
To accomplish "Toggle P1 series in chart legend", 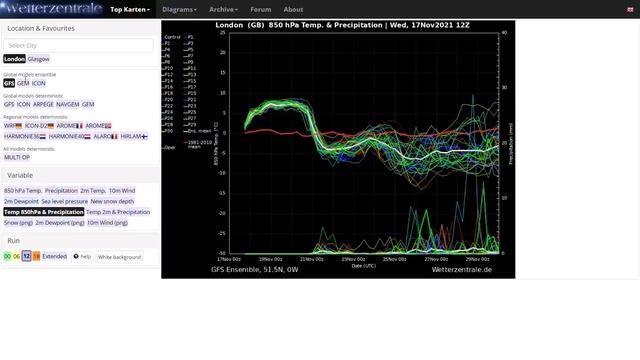I will (190, 37).
